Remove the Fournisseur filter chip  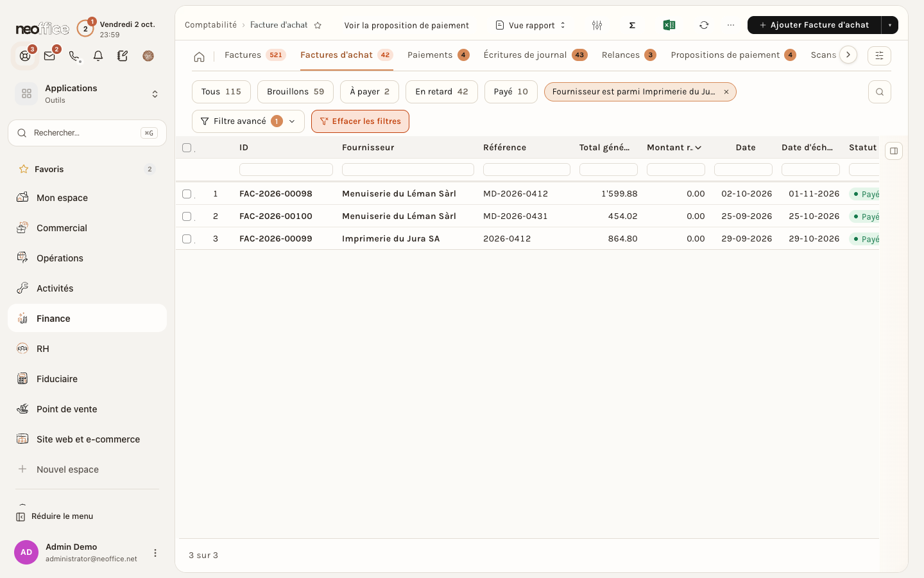(726, 92)
